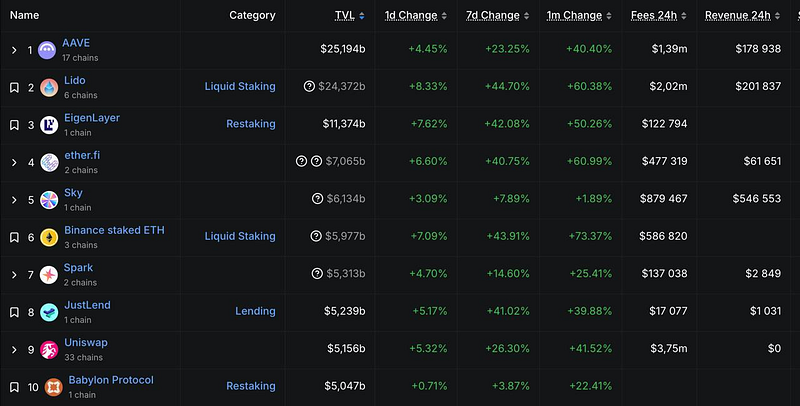800x406 pixels.
Task: Bookmark the Babylon Protocol row
Action: click(x=14, y=387)
